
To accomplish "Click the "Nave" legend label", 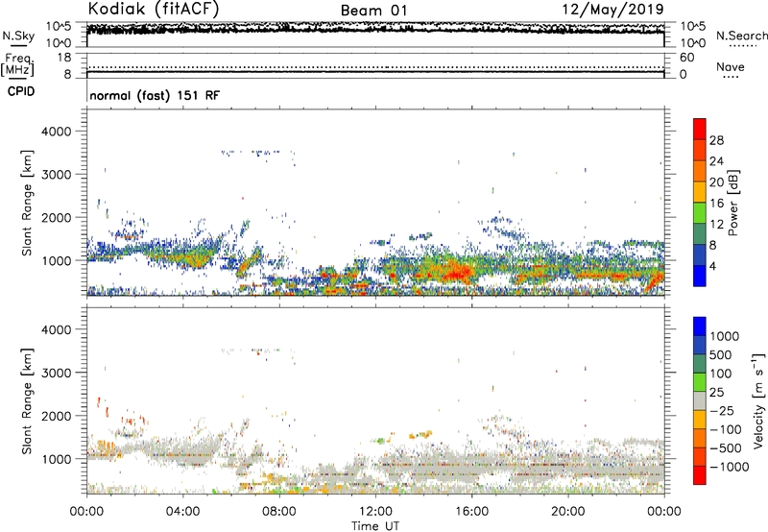I will click(x=731, y=66).
